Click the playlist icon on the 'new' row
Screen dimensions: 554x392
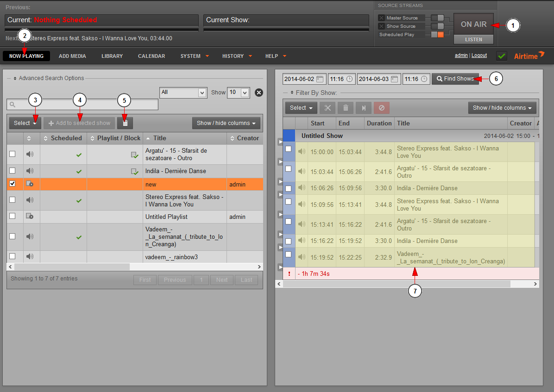30,184
